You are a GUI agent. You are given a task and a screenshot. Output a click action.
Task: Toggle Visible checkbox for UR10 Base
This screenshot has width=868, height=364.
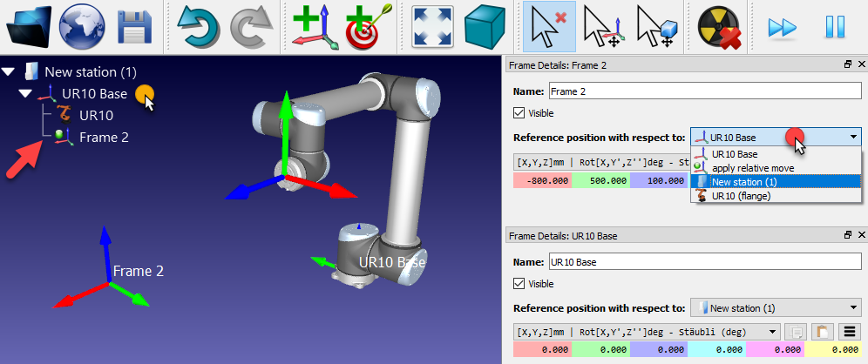tap(519, 284)
